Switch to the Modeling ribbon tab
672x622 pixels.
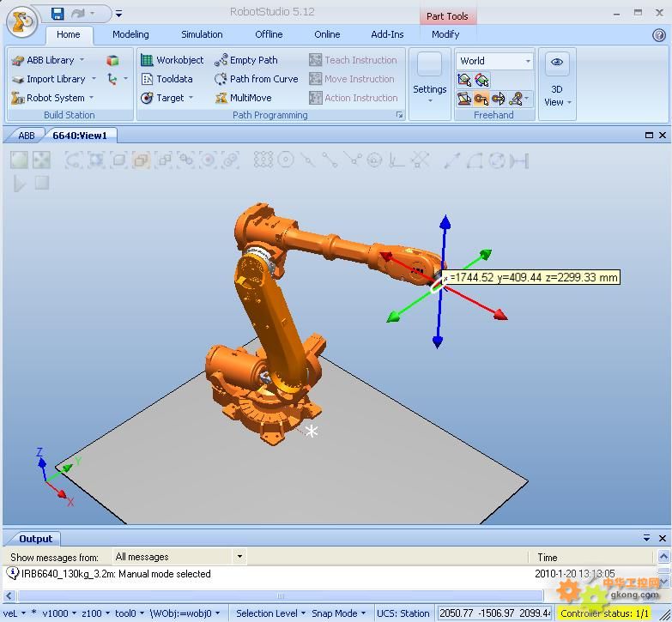coord(130,34)
